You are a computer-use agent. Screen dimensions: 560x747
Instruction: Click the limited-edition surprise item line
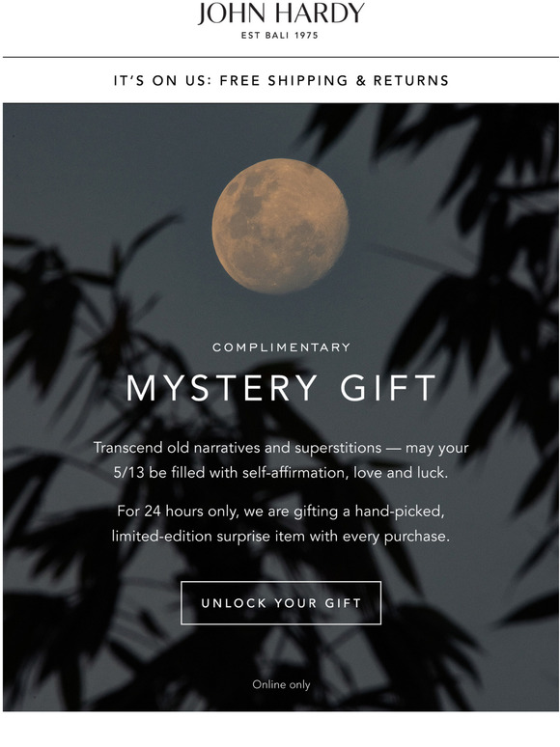point(281,537)
